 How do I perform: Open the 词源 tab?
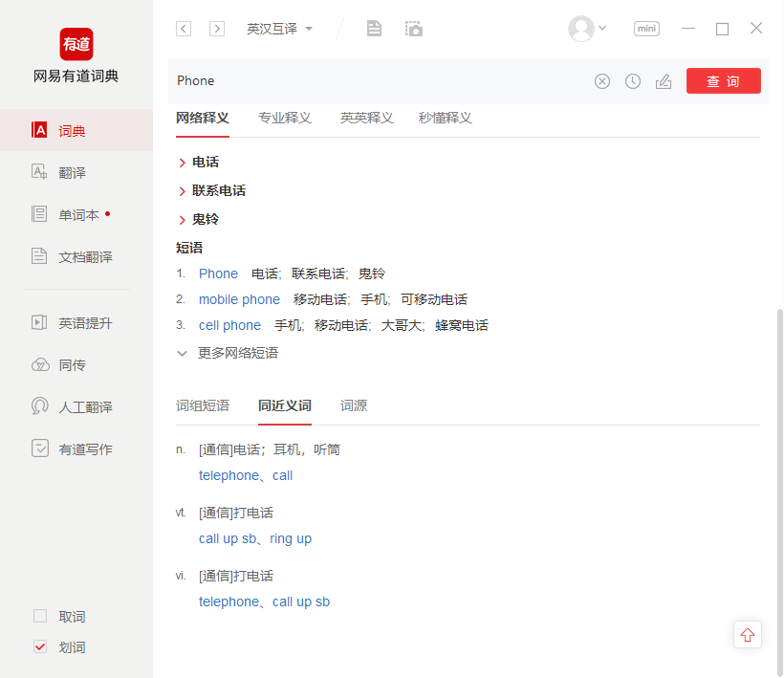353,405
